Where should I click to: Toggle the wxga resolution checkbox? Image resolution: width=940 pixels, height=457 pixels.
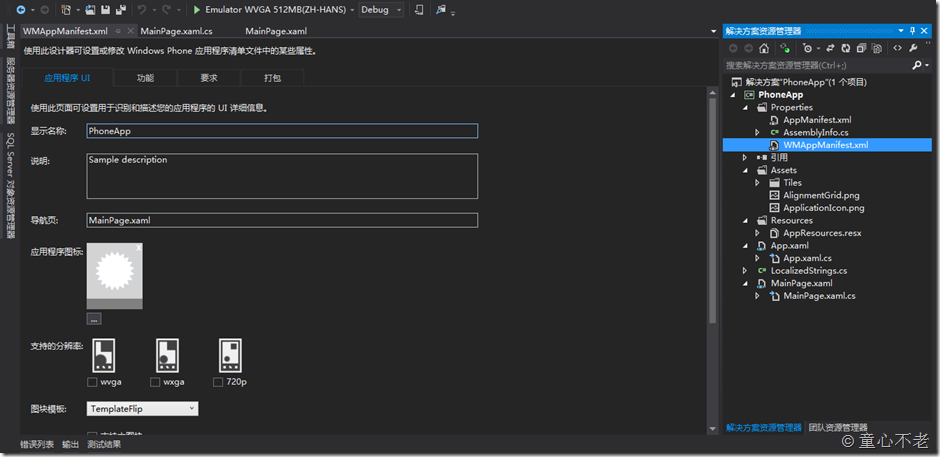155,382
